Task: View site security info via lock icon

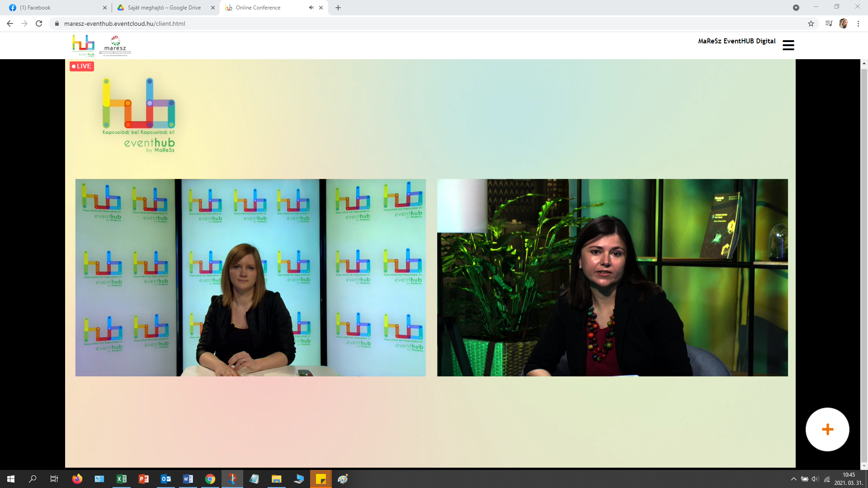Action: coord(57,23)
